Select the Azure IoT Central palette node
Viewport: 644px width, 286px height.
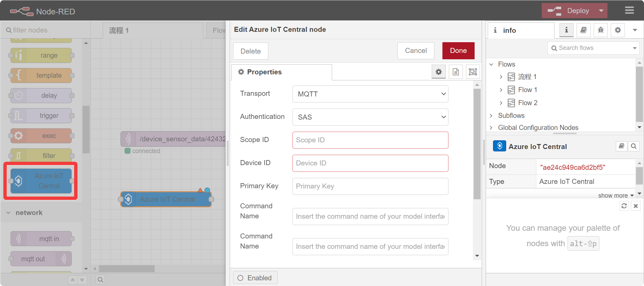[x=41, y=181]
